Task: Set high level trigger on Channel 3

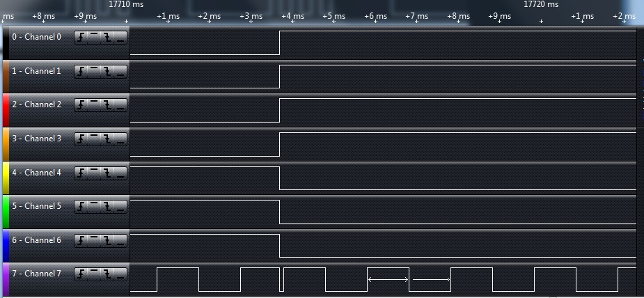Action: pos(94,139)
